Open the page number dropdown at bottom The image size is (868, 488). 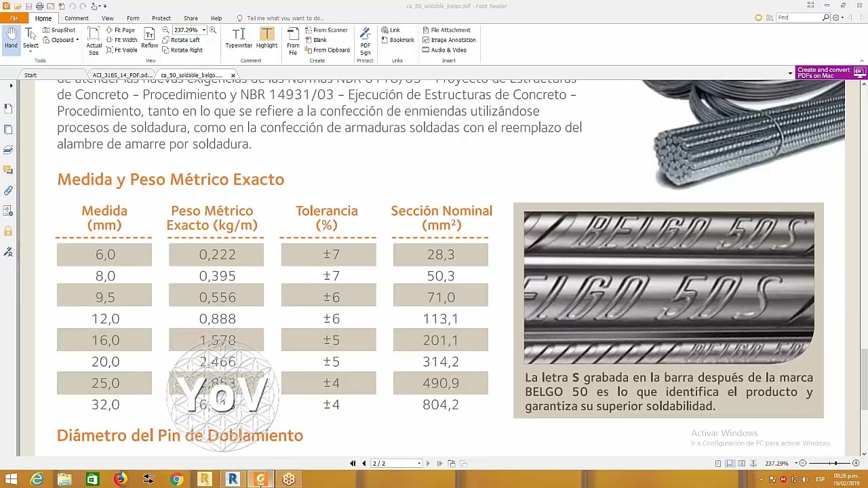[x=418, y=464]
